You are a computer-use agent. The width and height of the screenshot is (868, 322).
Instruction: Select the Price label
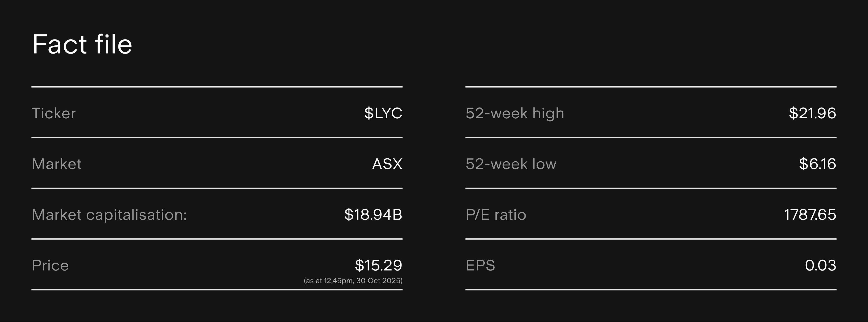[50, 266]
